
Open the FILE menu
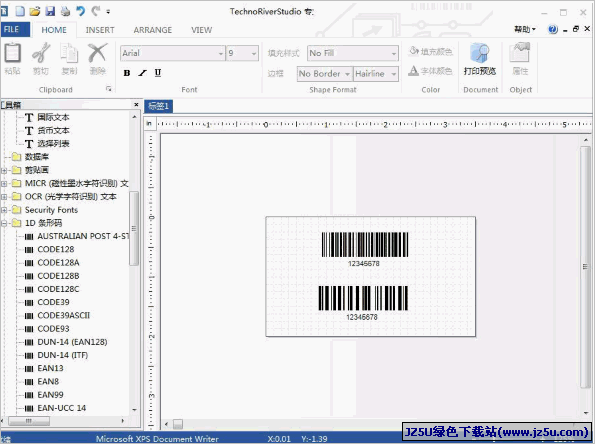(x=15, y=30)
